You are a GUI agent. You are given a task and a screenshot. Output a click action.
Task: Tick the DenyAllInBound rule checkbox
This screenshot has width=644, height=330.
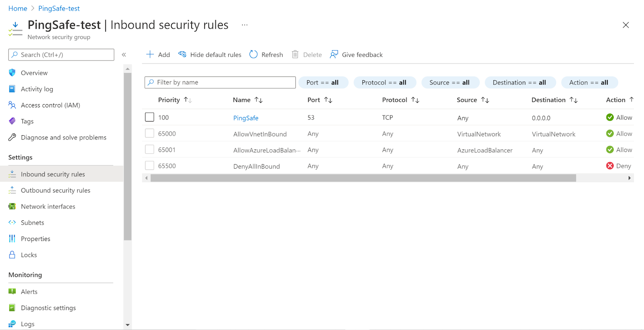tap(149, 165)
